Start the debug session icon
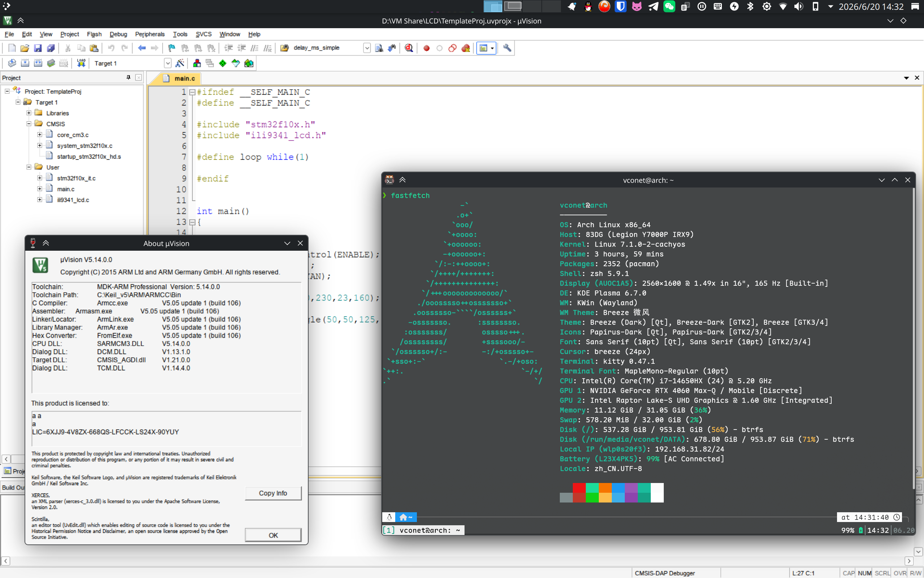The image size is (924, 578). pyautogui.click(x=409, y=48)
